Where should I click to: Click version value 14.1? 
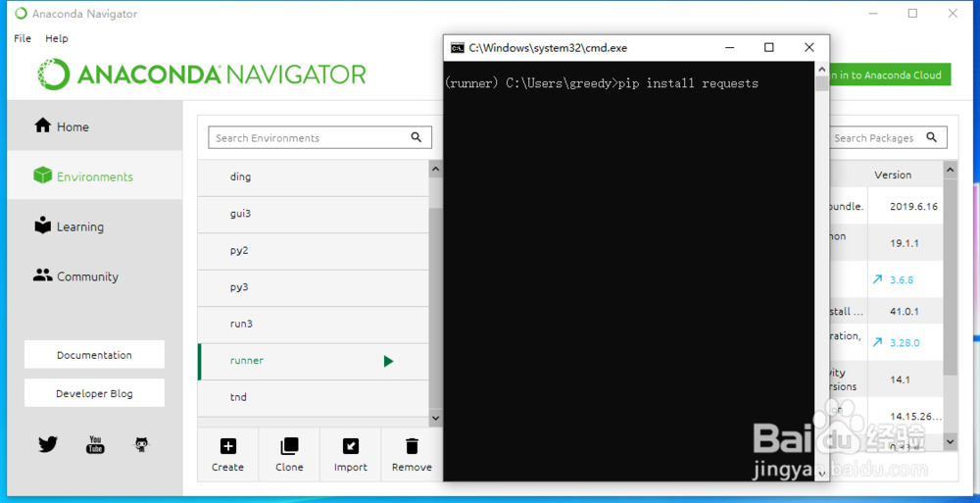click(900, 379)
